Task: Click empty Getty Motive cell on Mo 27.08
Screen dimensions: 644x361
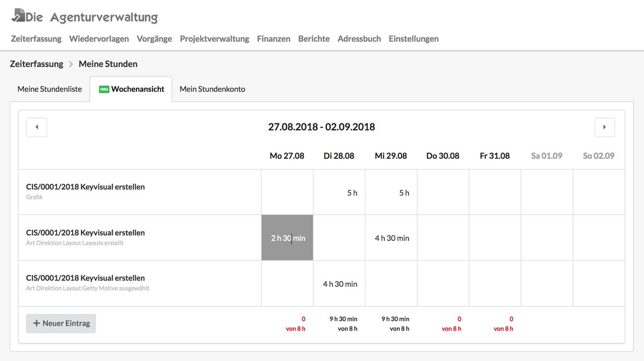Action: (x=287, y=284)
